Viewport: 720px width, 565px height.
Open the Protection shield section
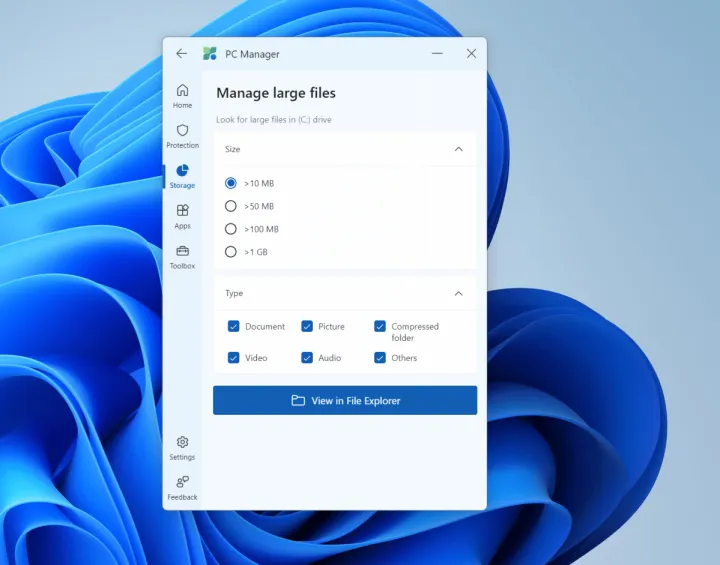[182, 135]
